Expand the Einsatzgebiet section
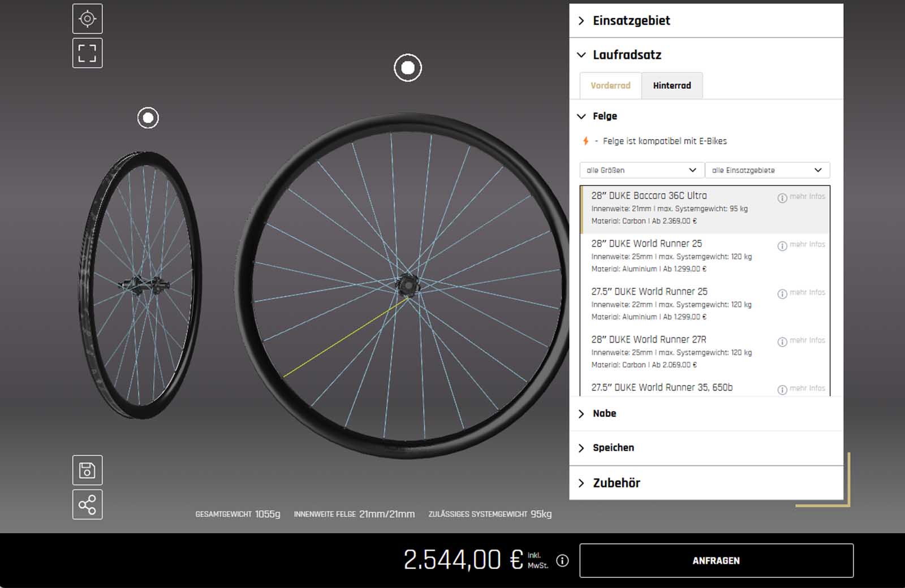905x588 pixels. pyautogui.click(x=631, y=21)
